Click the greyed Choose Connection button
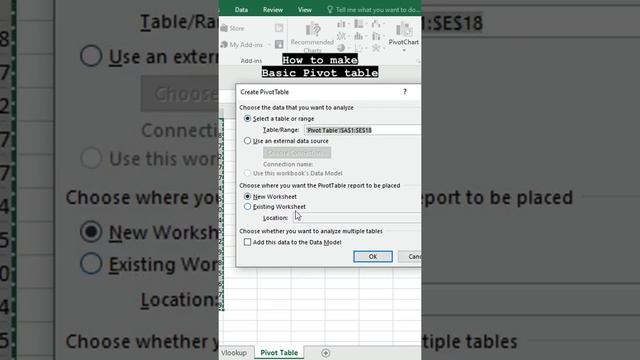 point(297,153)
